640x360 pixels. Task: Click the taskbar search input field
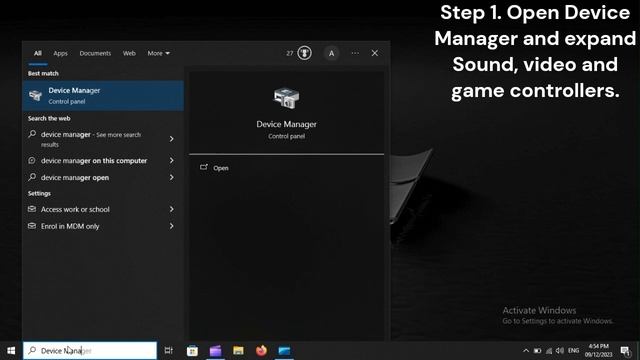[90, 351]
